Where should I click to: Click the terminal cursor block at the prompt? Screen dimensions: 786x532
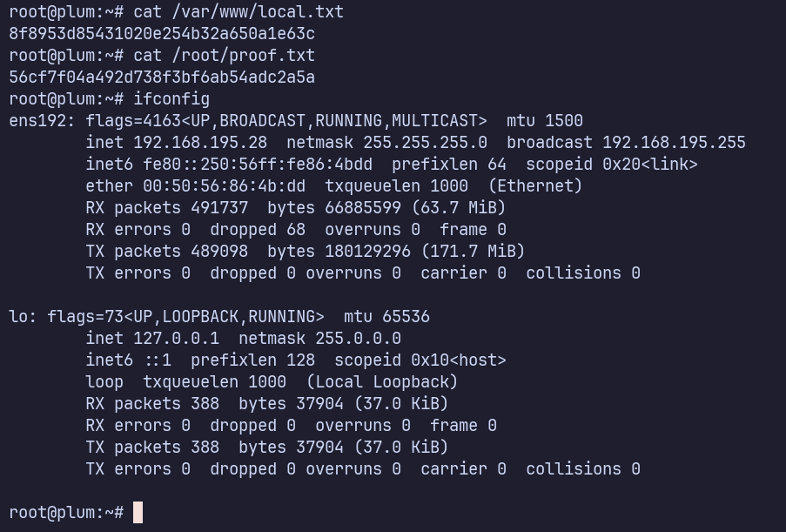pos(138,512)
